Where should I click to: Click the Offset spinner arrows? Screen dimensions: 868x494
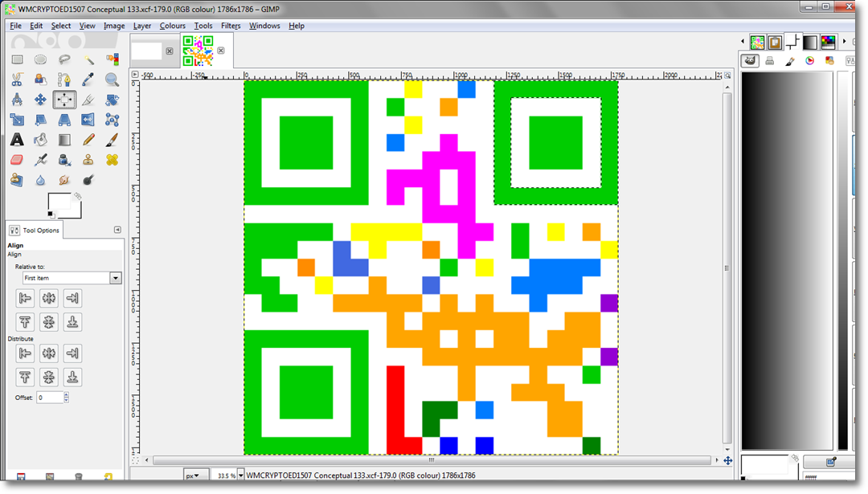(67, 397)
